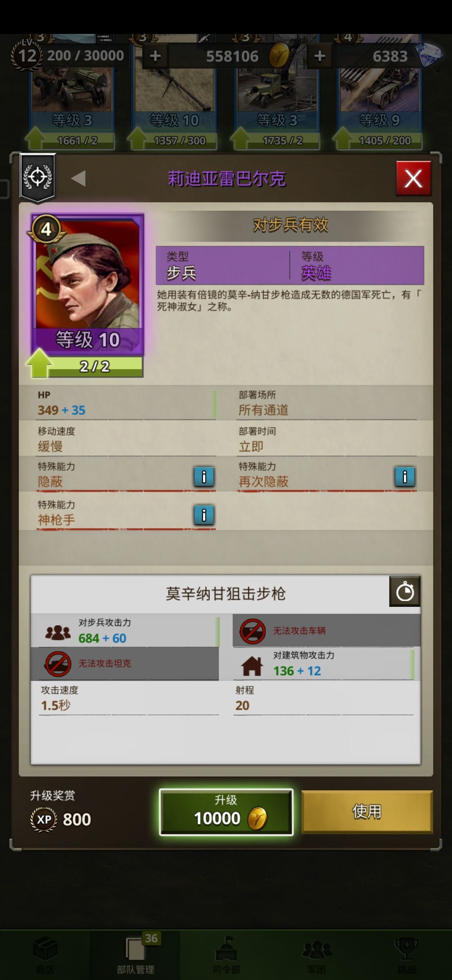Close the 莉迪亚雷巴尔克 detail panel
Screen dimensions: 452x980
click(x=413, y=179)
